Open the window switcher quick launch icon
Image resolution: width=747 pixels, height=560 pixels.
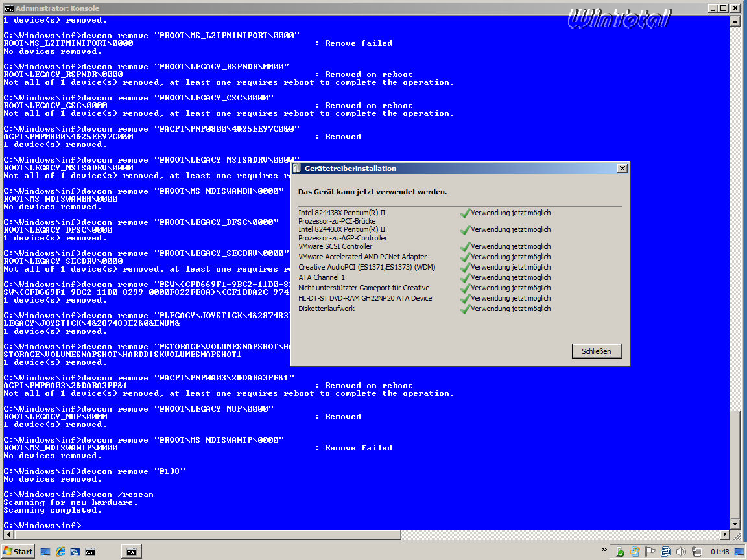(75, 552)
